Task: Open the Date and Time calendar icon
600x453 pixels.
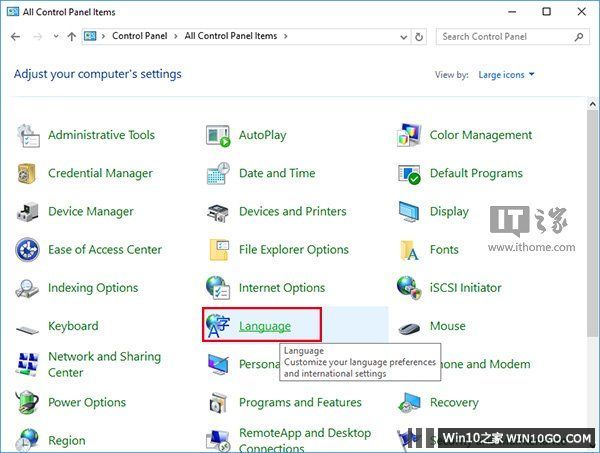Action: [x=218, y=173]
